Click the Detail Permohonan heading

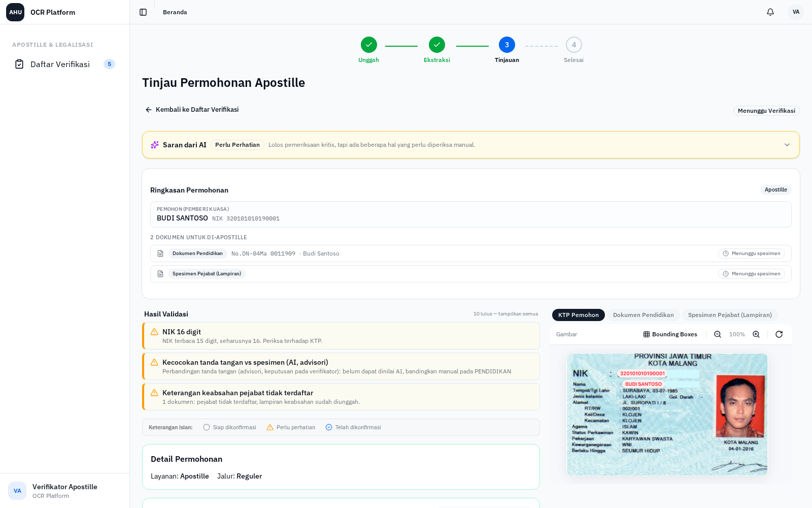tap(186, 459)
